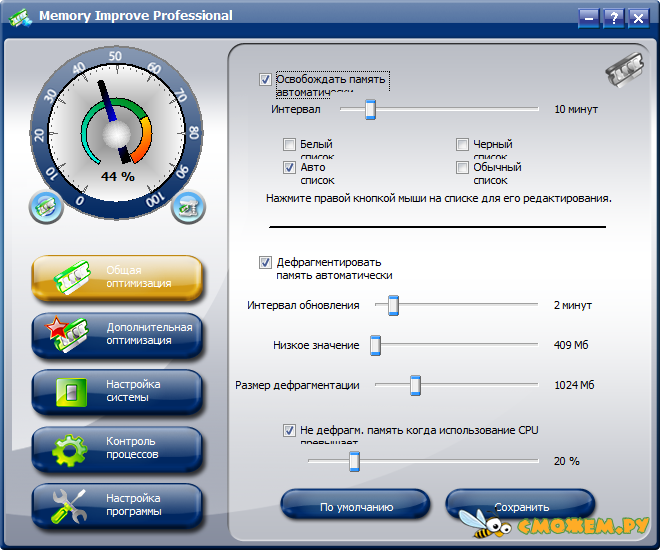This screenshot has height=550, width=660.
Task: Click the Сохранить button
Action: (x=521, y=505)
